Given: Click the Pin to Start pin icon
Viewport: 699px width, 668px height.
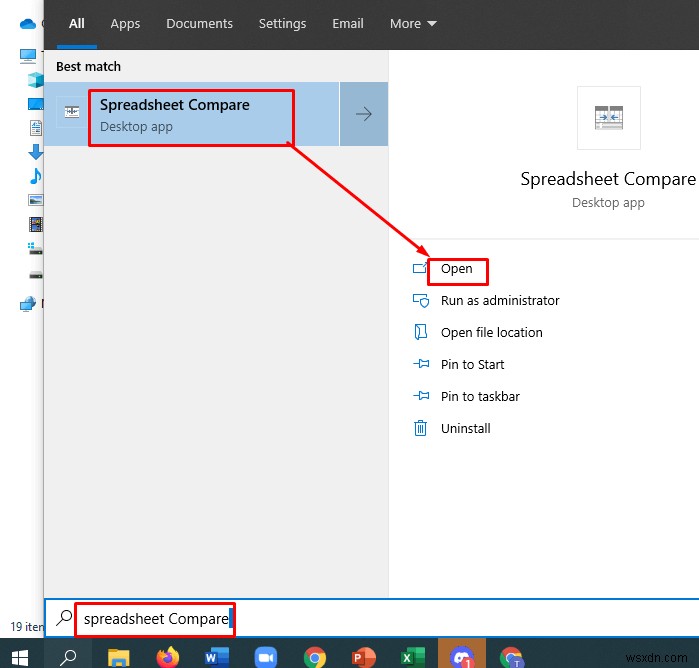Looking at the screenshot, I should (x=421, y=364).
